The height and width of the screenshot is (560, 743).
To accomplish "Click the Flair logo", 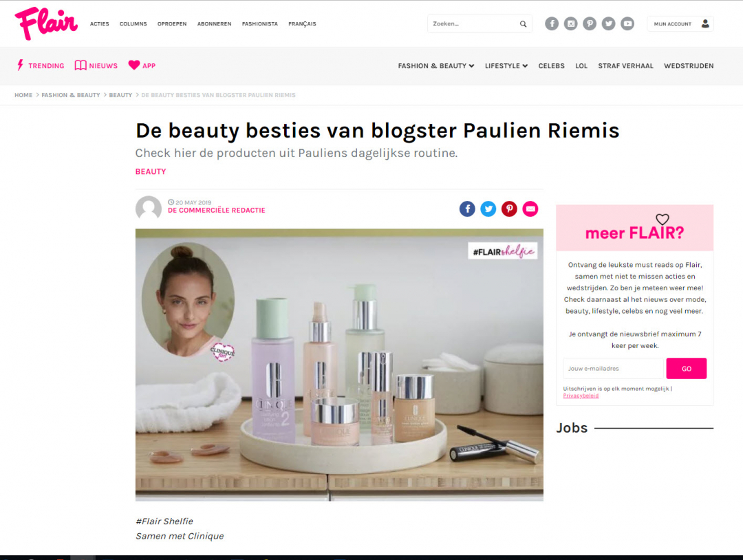I will (x=46, y=23).
